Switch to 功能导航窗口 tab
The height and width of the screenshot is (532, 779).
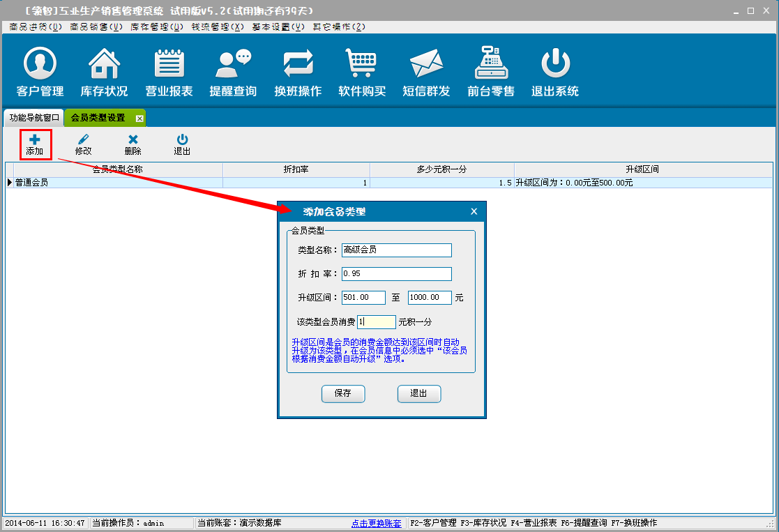(x=34, y=118)
